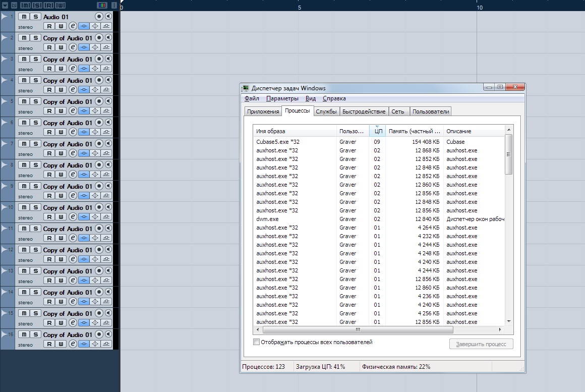Toggle write automation W on track 4
The image size is (585, 392).
[x=61, y=90]
